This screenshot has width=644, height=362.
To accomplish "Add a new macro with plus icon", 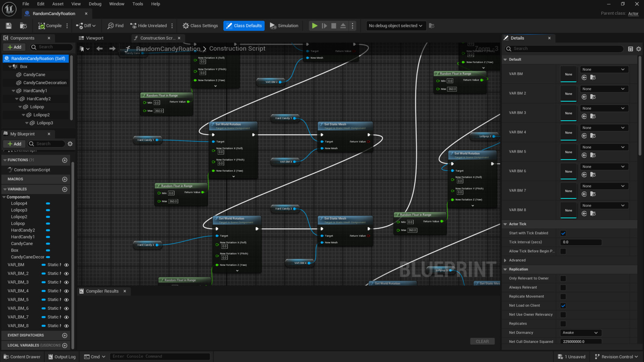I will (x=65, y=179).
